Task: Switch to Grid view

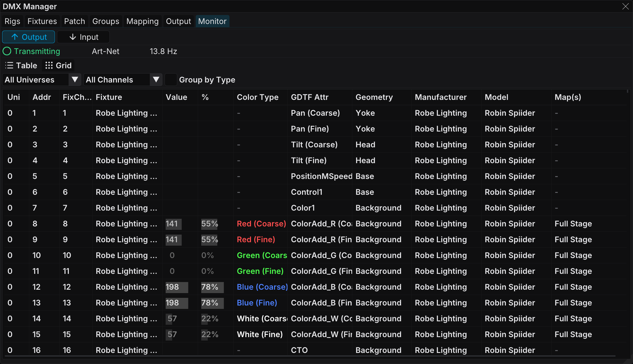Action: [58, 65]
